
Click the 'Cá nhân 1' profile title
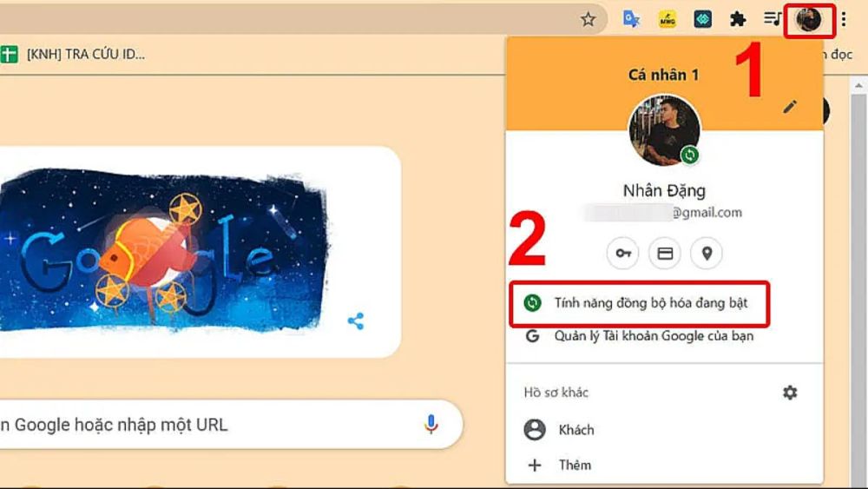click(x=663, y=75)
